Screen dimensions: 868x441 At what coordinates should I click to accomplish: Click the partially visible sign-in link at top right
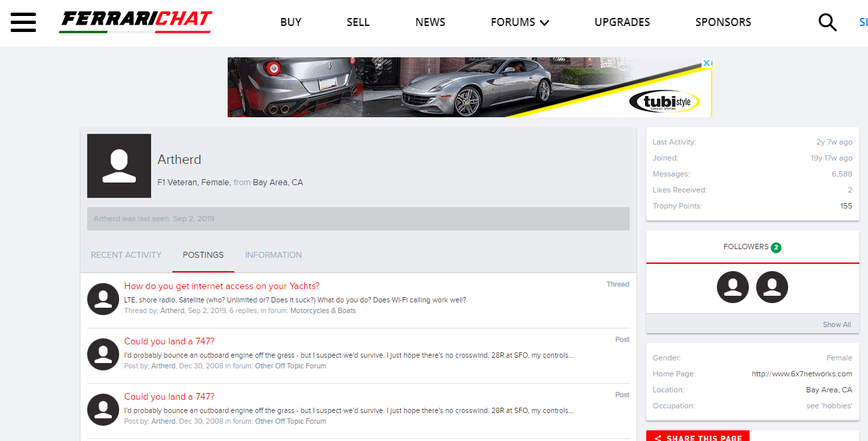click(863, 22)
